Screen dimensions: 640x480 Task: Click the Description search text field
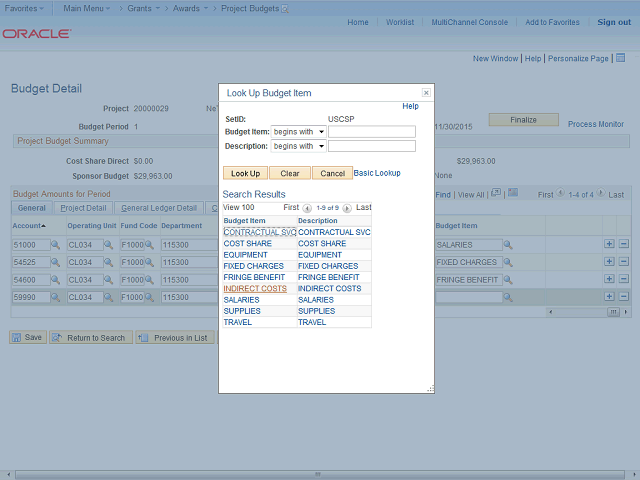[x=371, y=146]
